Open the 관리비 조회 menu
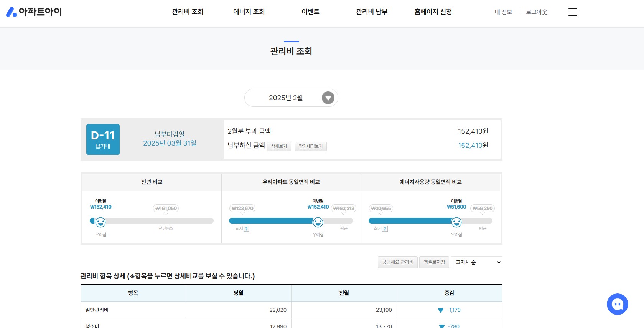Viewport: 644px width, 328px height. click(188, 12)
